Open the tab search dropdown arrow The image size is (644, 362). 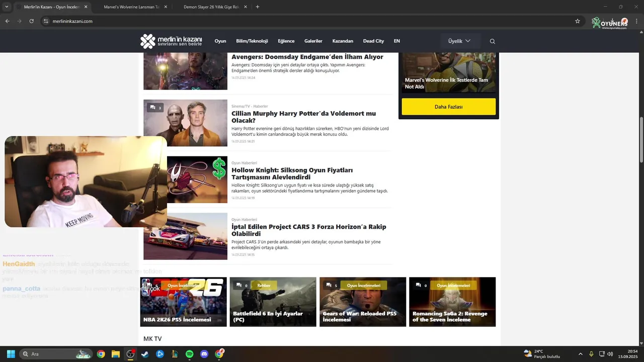pos(6,7)
